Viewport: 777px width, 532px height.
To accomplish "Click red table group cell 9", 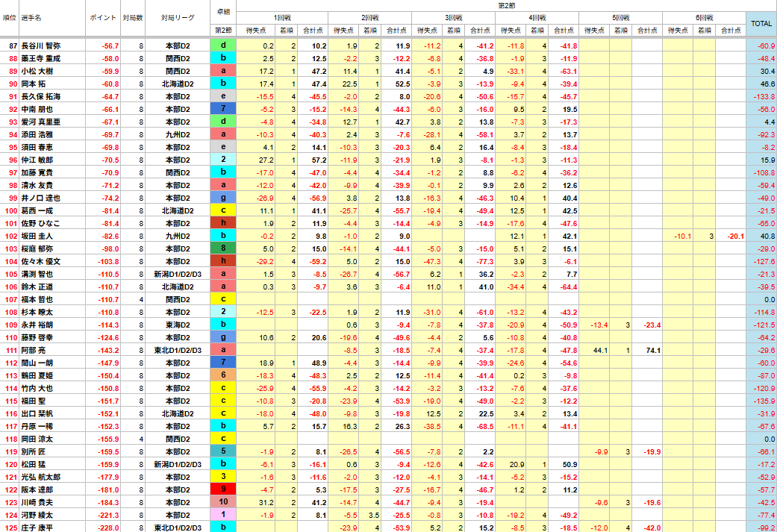I will coord(223,489).
